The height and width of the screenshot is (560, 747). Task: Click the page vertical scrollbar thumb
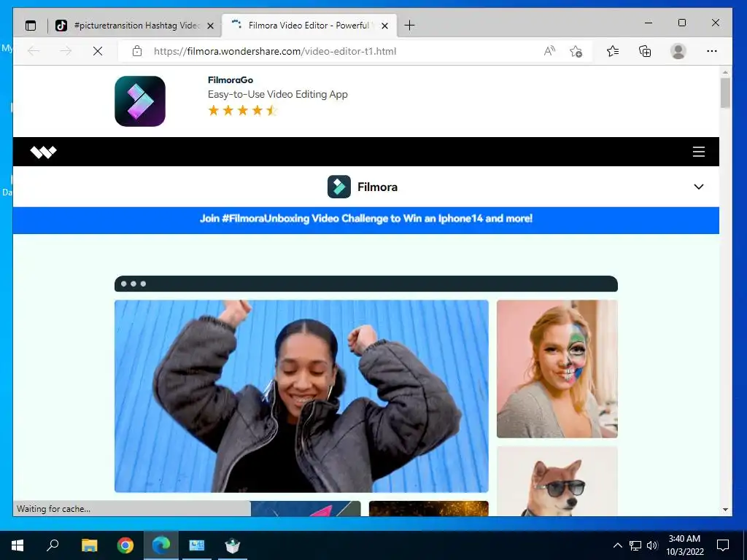[725, 93]
